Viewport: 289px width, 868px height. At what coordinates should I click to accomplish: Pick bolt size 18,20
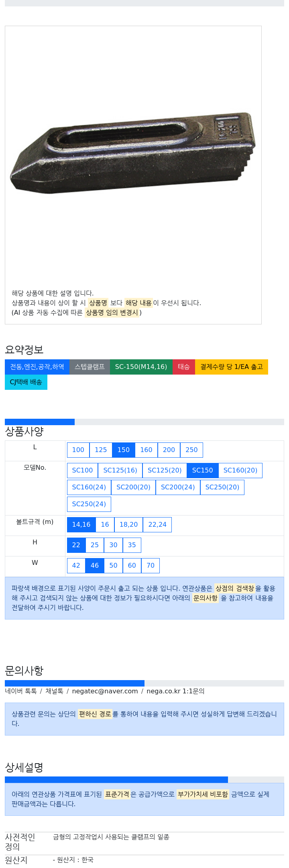[128, 524]
